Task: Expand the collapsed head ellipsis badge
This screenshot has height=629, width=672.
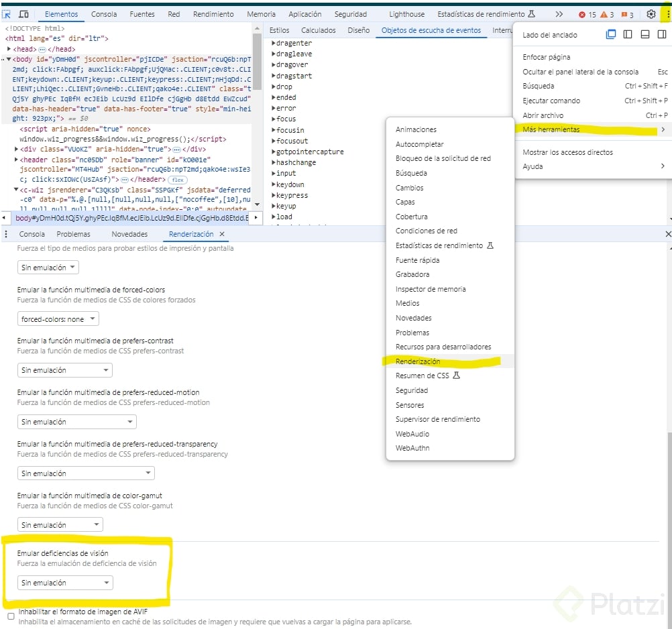Action: coord(42,49)
